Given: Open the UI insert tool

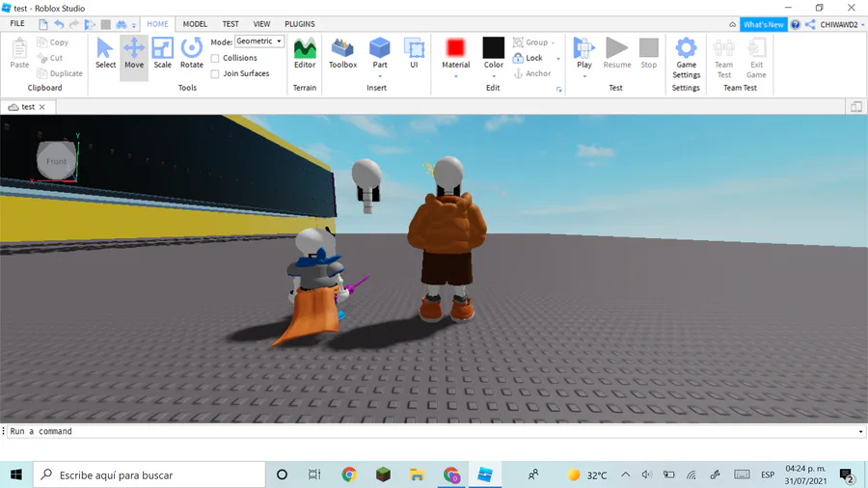Looking at the screenshot, I should click(x=414, y=54).
